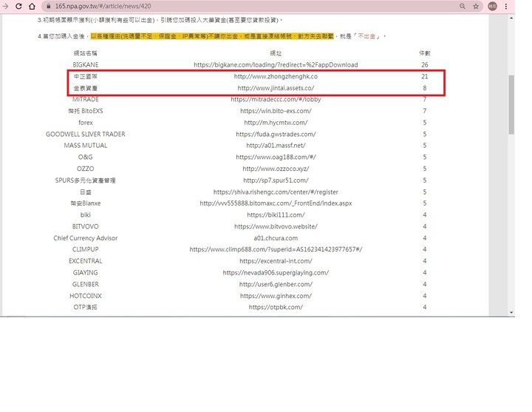Select the www.ozzoco.xyz URL text

276,169
